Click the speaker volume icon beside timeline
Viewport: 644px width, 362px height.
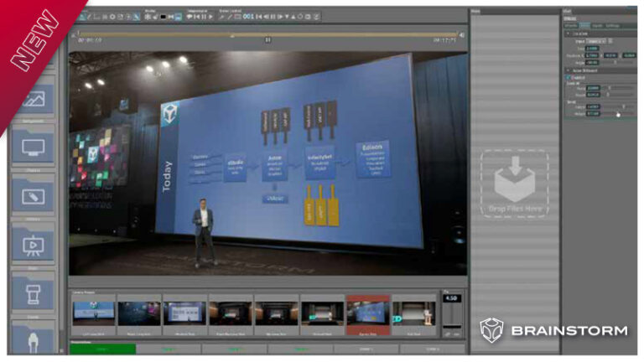[462, 35]
